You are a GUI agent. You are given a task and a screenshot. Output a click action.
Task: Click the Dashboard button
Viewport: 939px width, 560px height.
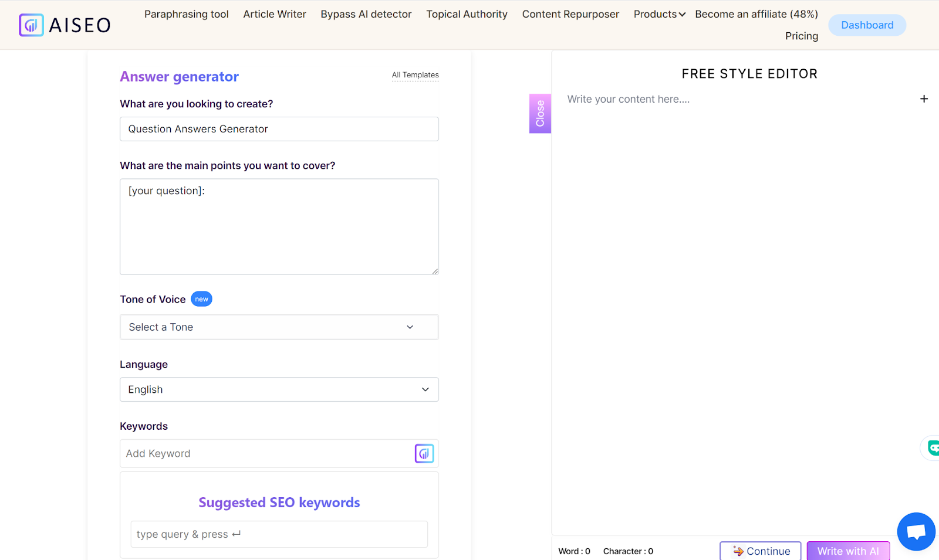867,25
